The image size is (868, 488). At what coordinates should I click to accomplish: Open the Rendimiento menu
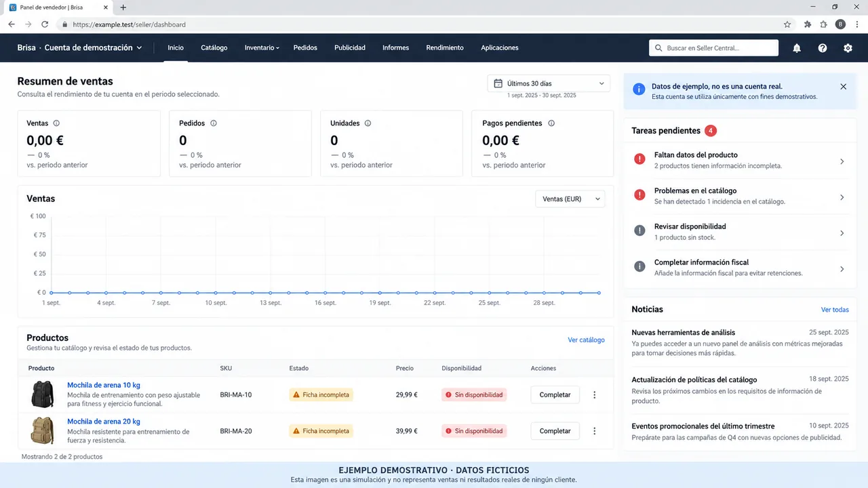[x=445, y=48]
